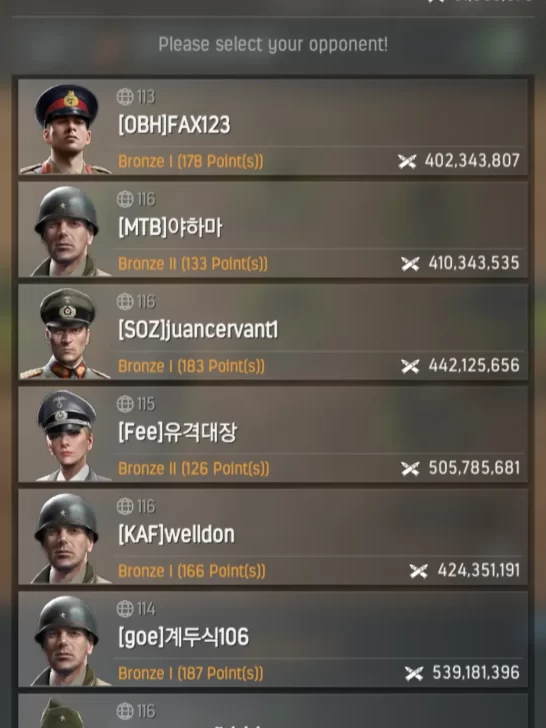The width and height of the screenshot is (546, 728).
Task: Choose opponent [goe]계두식106
Action: 273,639
